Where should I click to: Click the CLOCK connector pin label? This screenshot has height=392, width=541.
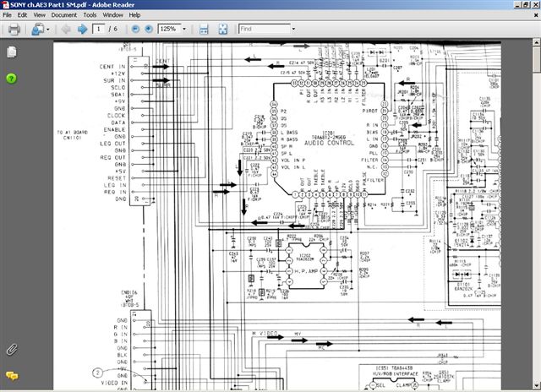coord(117,116)
